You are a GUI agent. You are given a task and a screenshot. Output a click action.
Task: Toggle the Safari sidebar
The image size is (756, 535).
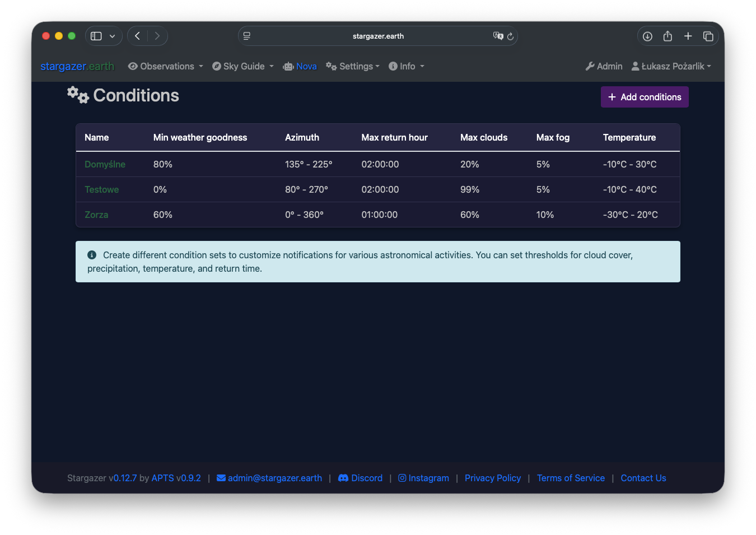[96, 36]
